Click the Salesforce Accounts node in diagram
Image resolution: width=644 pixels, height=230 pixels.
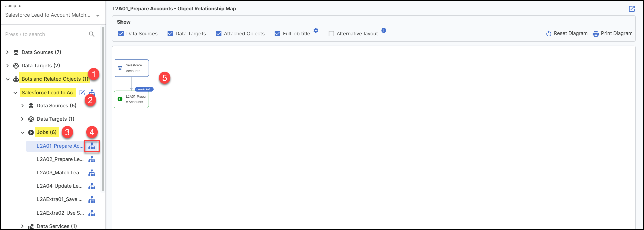131,68
